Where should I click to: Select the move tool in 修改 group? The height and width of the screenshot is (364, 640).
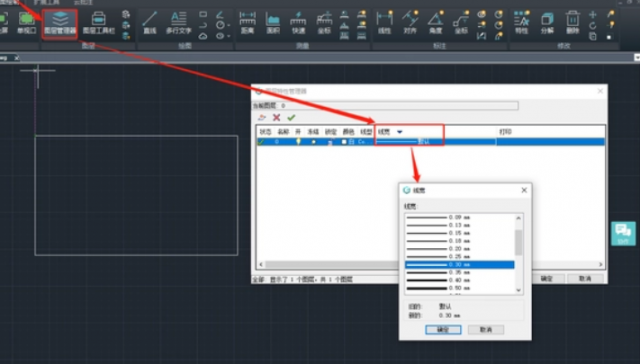pos(593,15)
